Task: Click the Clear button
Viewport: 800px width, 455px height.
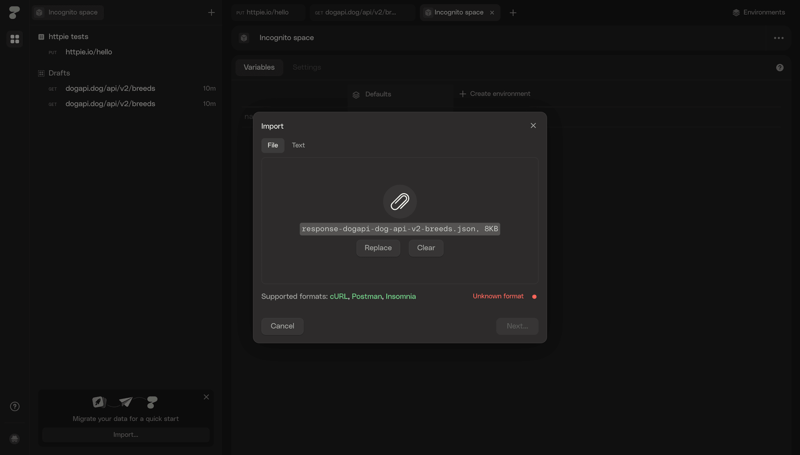Action: [x=426, y=248]
